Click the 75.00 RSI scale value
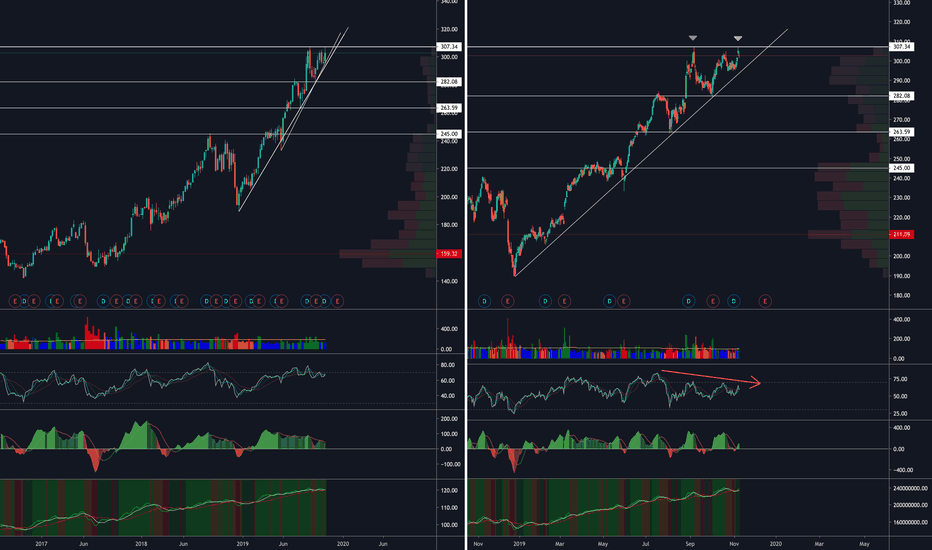 [900, 379]
